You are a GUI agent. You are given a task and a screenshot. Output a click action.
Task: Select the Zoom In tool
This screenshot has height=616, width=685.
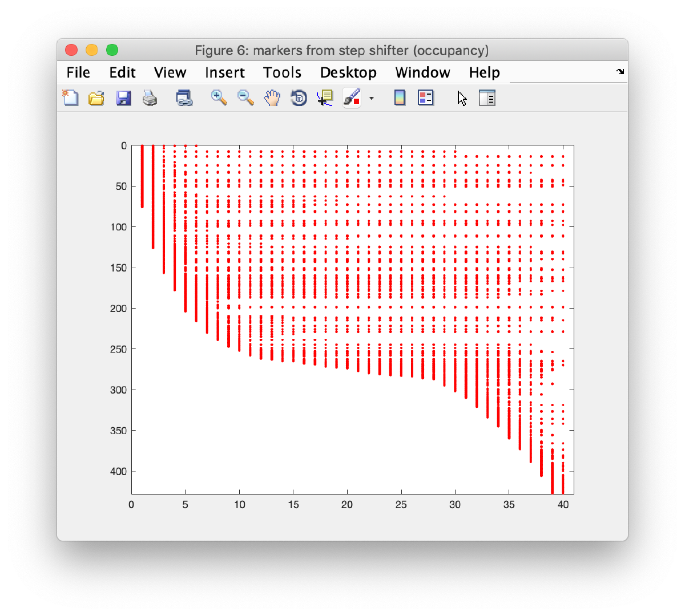pos(219,98)
